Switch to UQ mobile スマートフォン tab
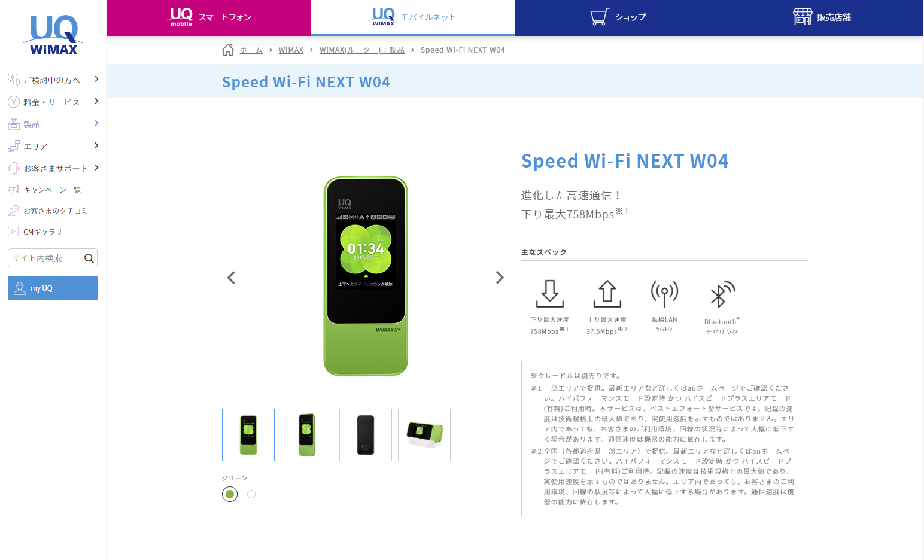This screenshot has height=560, width=924. click(x=208, y=17)
